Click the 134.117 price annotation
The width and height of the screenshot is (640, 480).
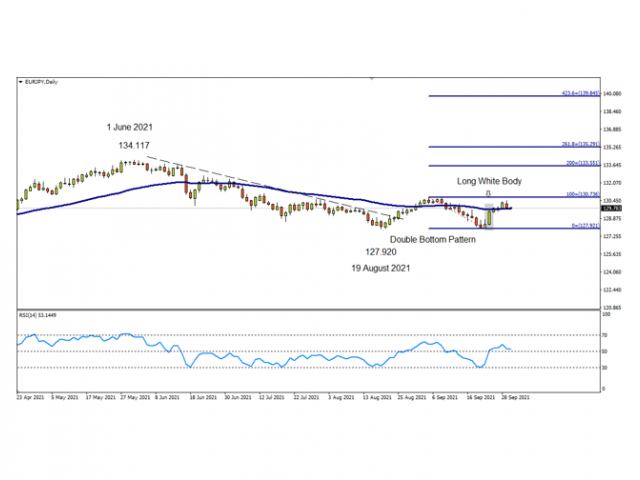coord(133,146)
